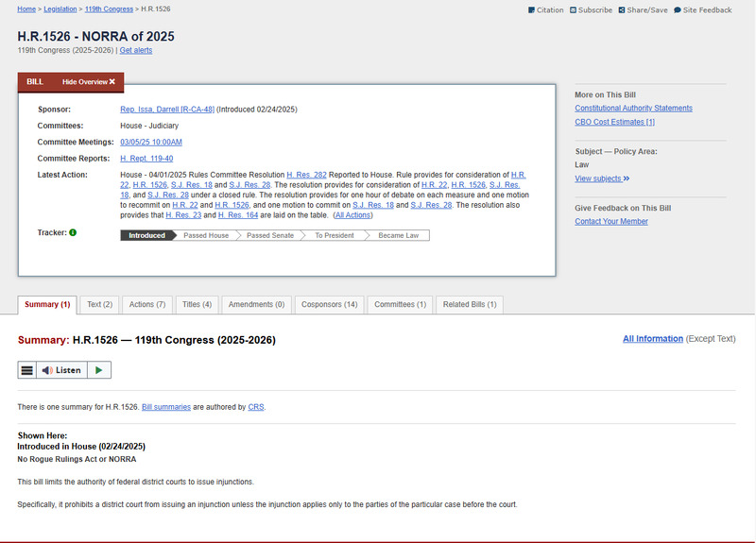Open the Cosponsors (14) tab

(329, 305)
